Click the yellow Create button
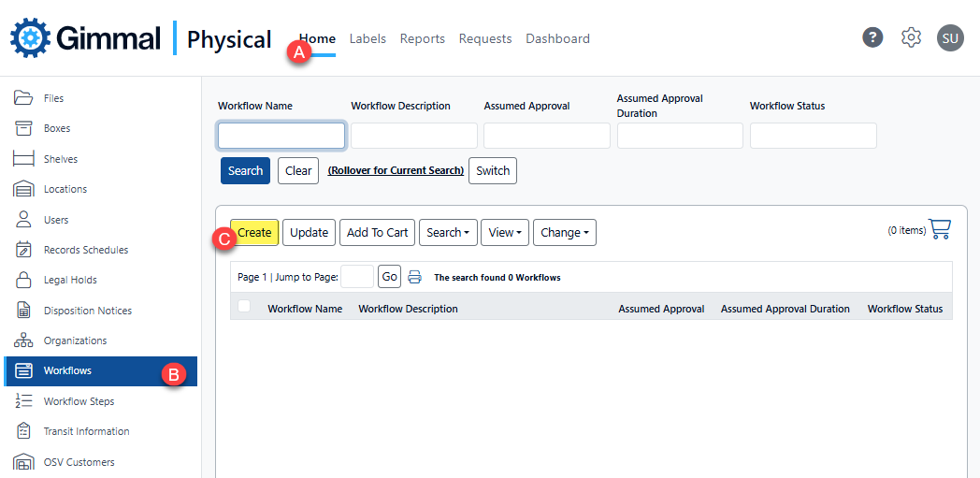This screenshot has width=980, height=478. (254, 233)
